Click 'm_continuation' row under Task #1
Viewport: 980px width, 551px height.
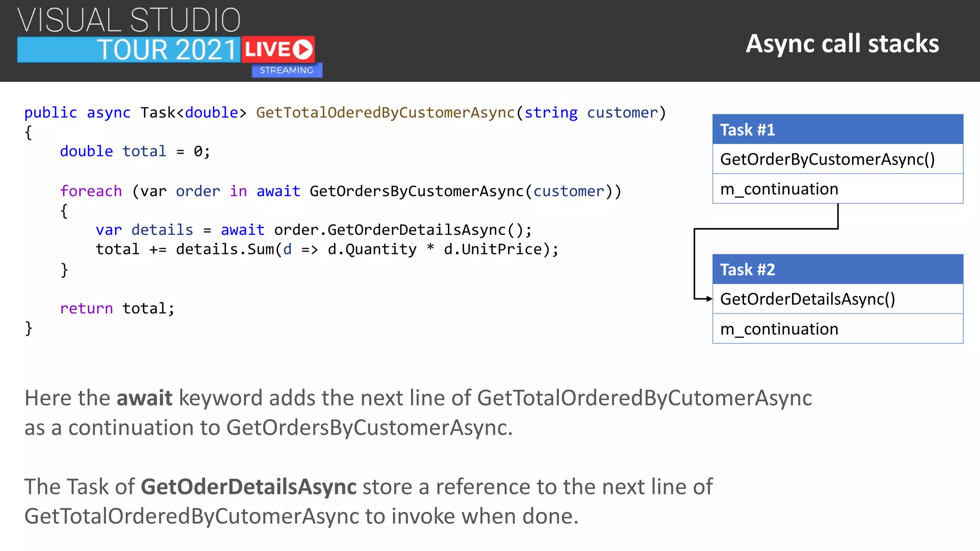(x=838, y=188)
